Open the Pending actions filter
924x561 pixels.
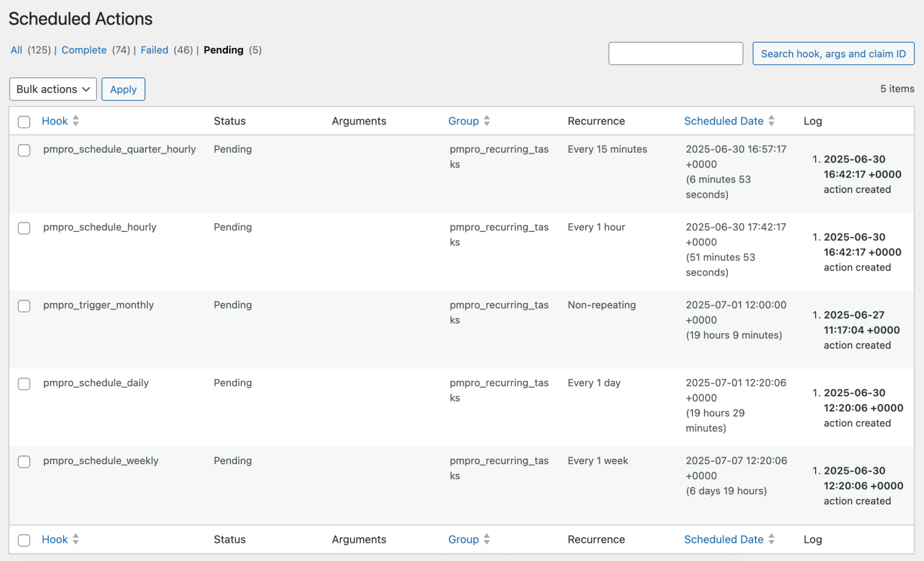tap(223, 50)
